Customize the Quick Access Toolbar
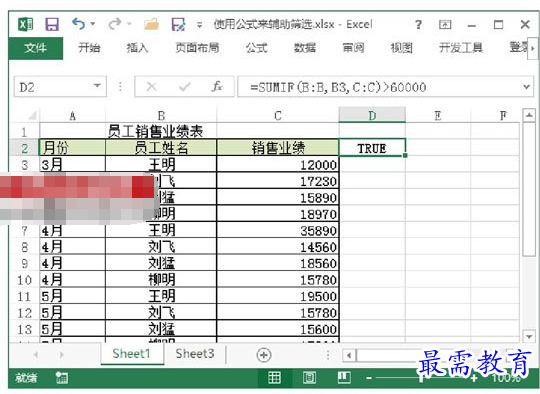Viewport: 540px width, 394px height. click(199, 25)
